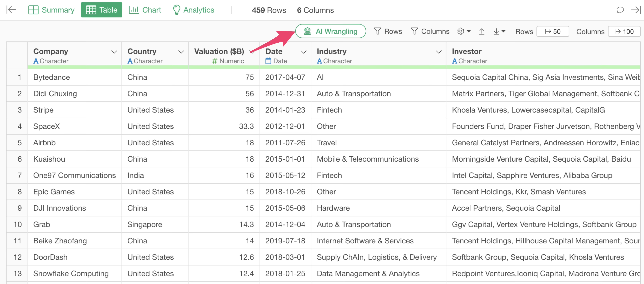Click Supply ChAIn, Logistics, & Delivery cell
This screenshot has width=644, height=284.
[x=379, y=257]
